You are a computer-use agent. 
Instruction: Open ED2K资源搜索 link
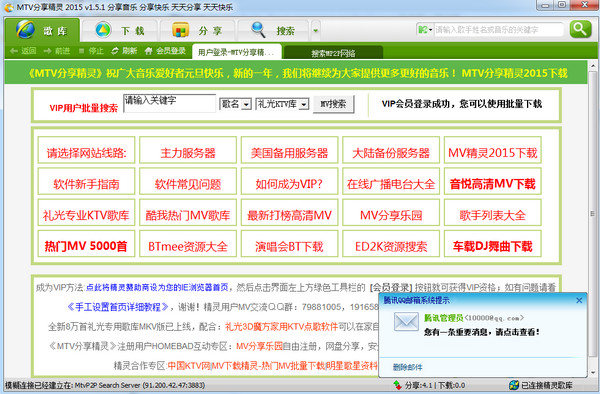(x=391, y=246)
